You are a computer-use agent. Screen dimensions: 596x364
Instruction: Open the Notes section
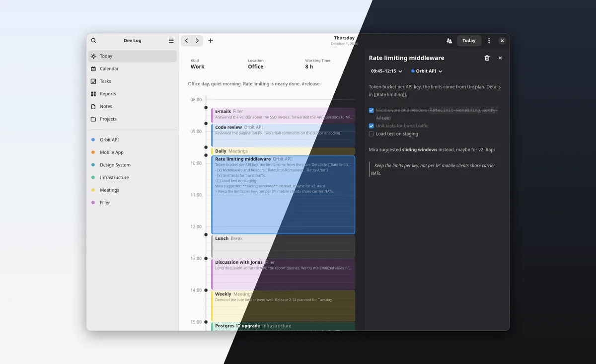[x=132, y=106]
